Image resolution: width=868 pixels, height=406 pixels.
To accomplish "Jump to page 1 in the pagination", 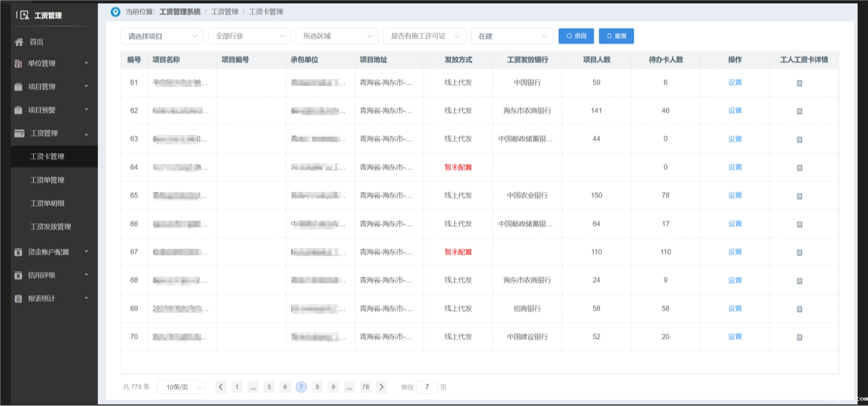I will (x=237, y=387).
